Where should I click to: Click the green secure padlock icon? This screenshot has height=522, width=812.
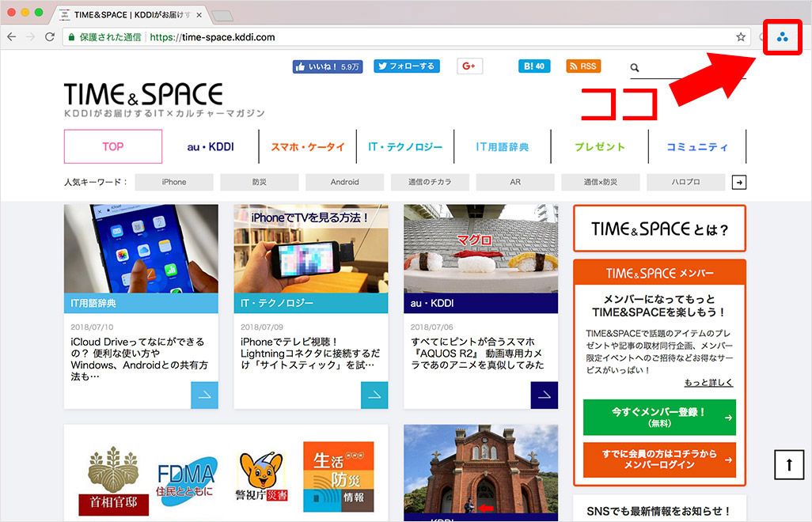[x=71, y=37]
